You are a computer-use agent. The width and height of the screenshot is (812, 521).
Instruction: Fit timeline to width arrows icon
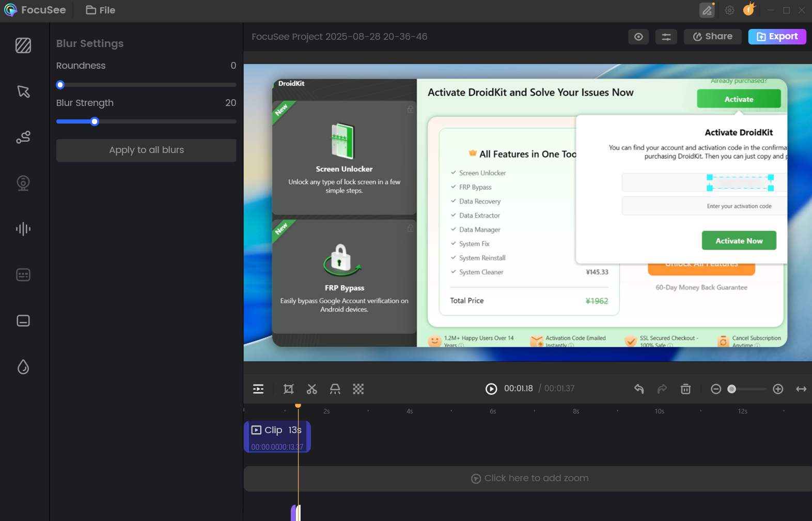click(801, 389)
